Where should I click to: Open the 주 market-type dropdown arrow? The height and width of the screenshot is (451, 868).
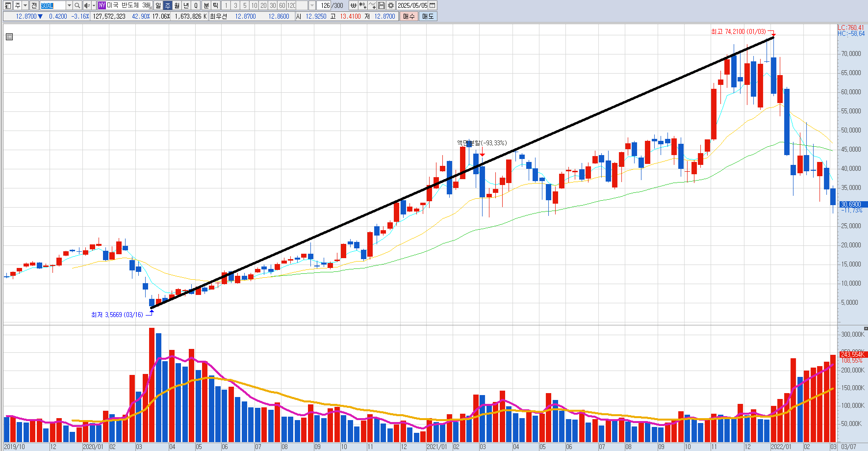26,5
